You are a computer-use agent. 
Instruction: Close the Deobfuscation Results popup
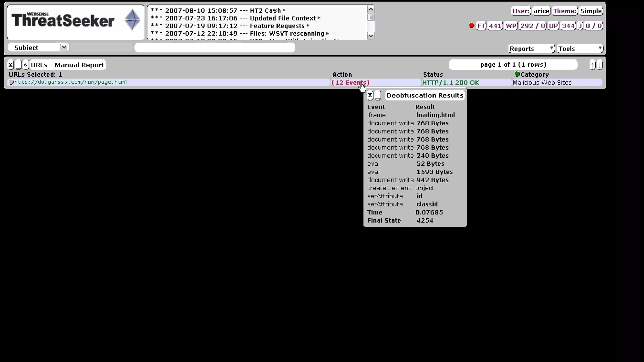[x=370, y=95]
